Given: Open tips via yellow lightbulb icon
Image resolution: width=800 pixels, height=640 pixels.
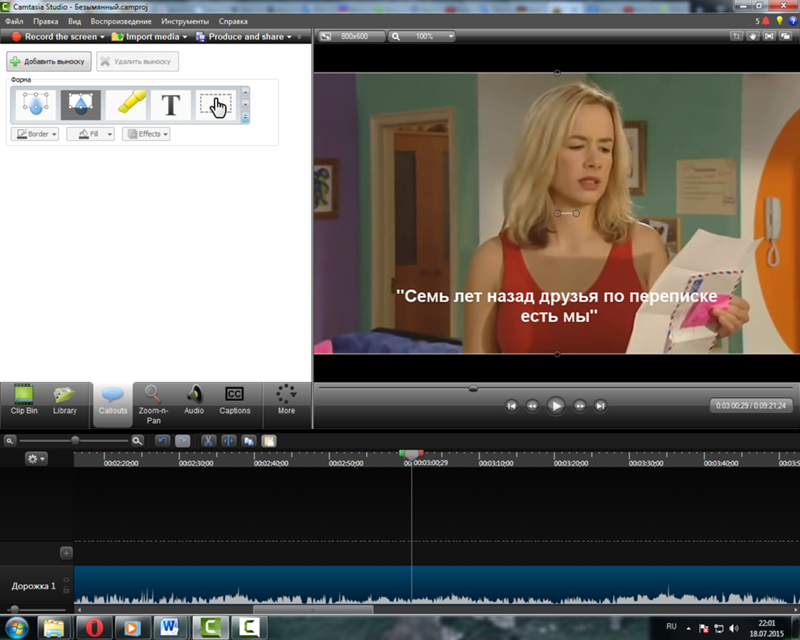Looking at the screenshot, I should [780, 21].
